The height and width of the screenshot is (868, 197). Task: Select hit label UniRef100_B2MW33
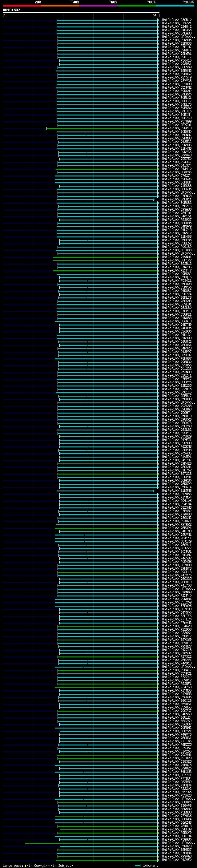[x=176, y=43]
